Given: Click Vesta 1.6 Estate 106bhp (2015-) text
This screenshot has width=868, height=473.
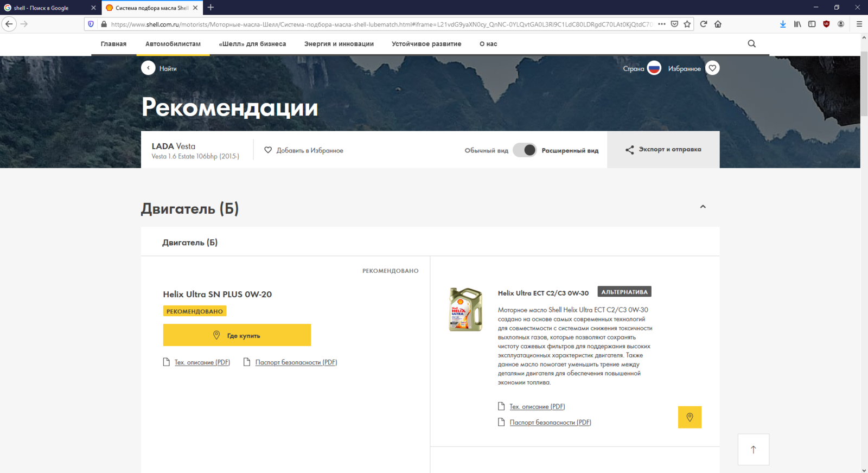Looking at the screenshot, I should [x=195, y=157].
